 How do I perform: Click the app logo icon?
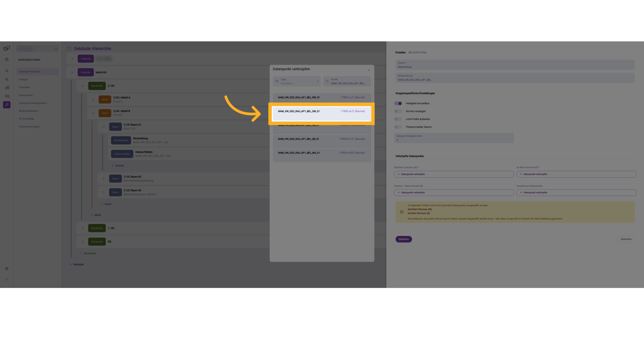click(7, 48)
